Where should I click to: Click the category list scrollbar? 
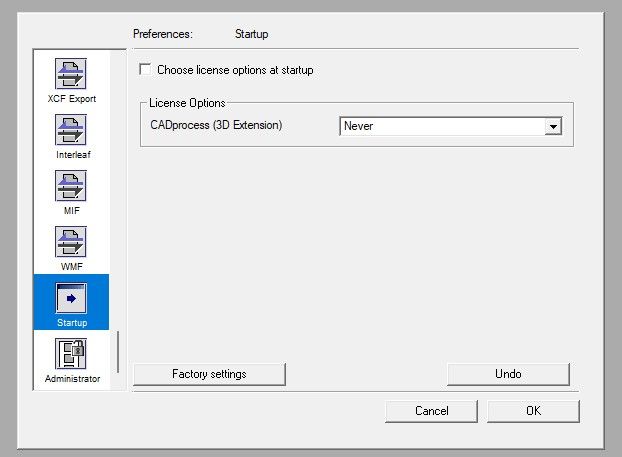click(118, 350)
